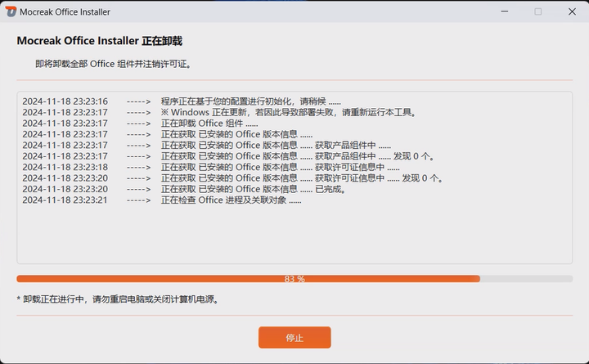
Task: Click timestamp 2024-11-18 23:23:21
Action: point(65,200)
